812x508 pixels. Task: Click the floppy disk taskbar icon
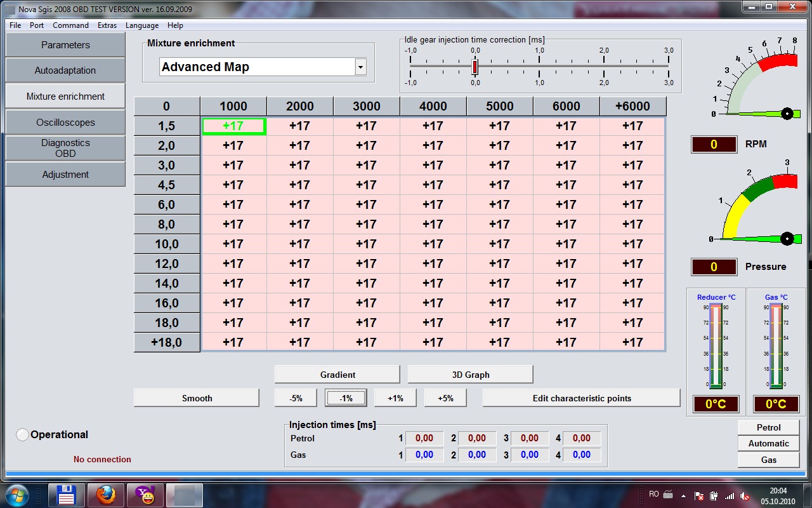pyautogui.click(x=67, y=495)
